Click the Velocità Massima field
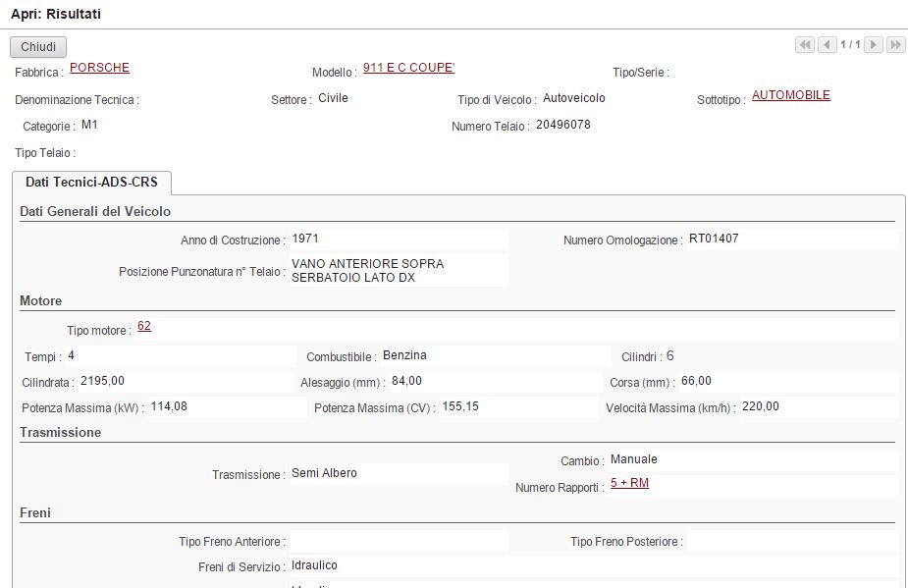Screen dimensions: 908x588 click(817, 406)
